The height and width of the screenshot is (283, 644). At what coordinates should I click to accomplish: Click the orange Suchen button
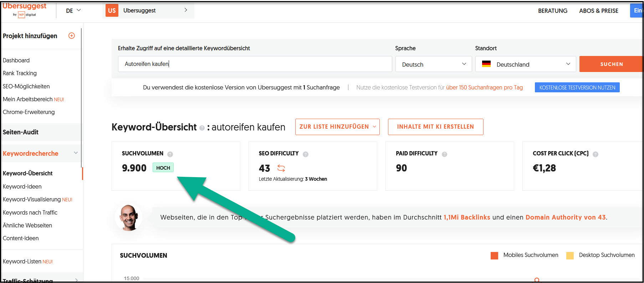tap(611, 64)
